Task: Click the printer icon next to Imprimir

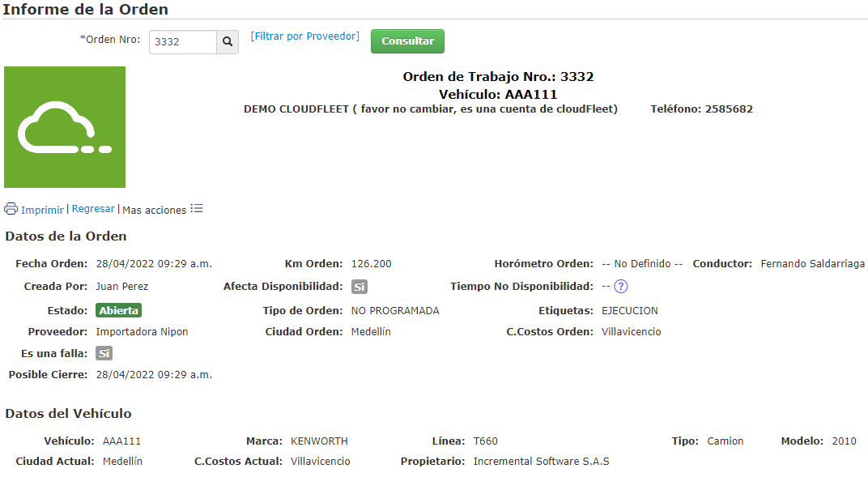Action: click(x=10, y=208)
